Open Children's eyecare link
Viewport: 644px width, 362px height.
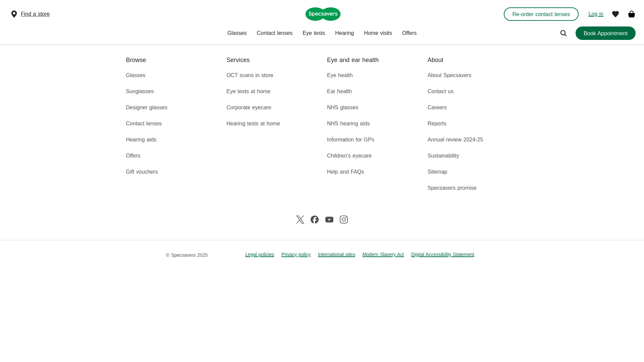pos(349,156)
